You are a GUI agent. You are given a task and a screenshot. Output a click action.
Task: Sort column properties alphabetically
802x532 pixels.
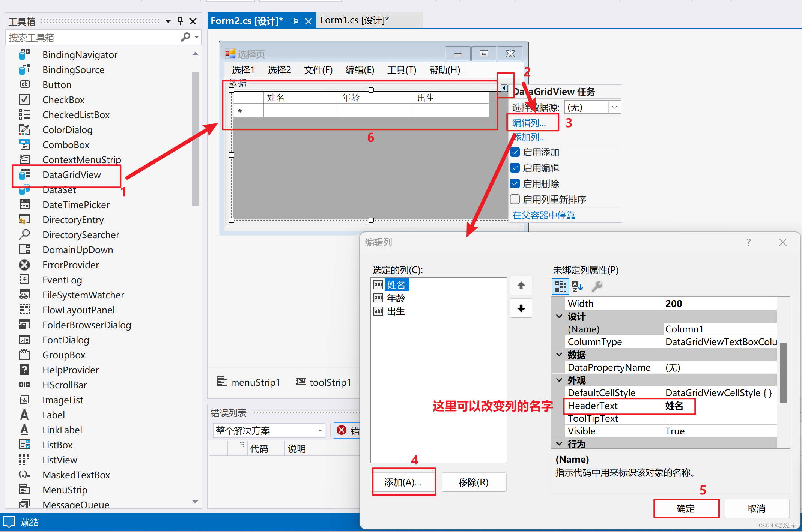click(x=577, y=286)
